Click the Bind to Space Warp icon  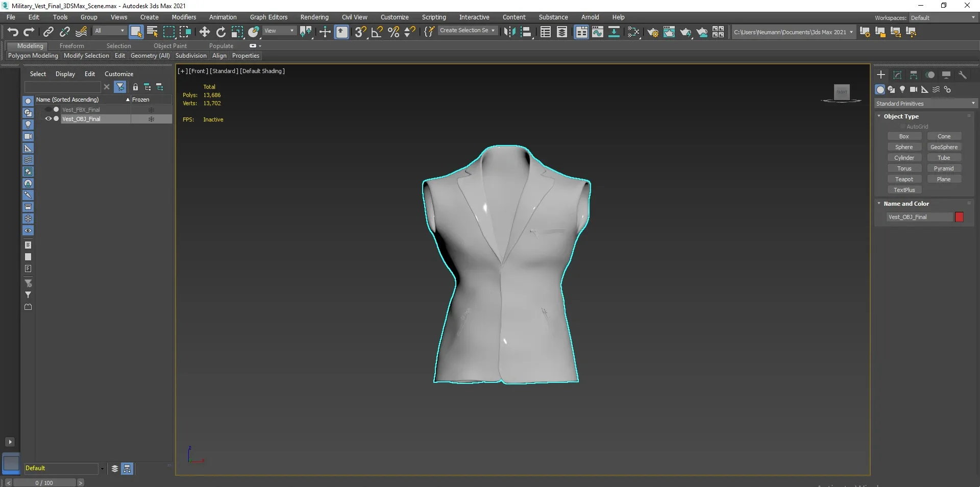pos(81,32)
